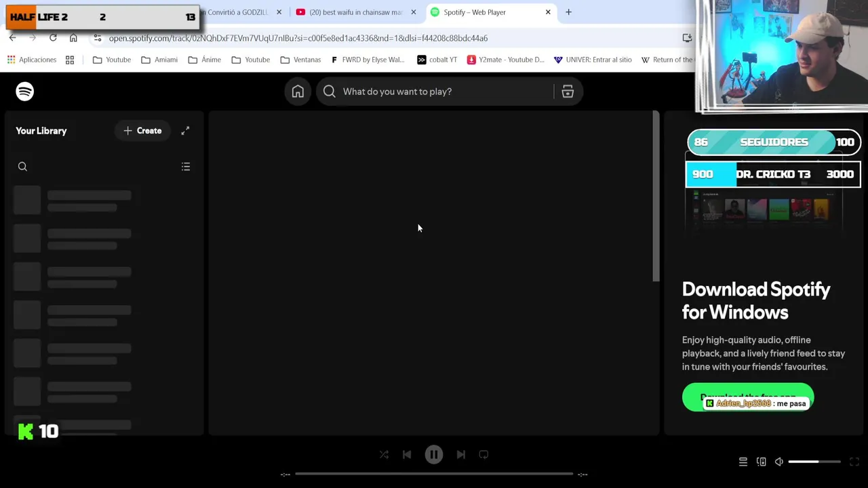The width and height of the screenshot is (868, 488).
Task: Pause the current playback
Action: [434, 455]
